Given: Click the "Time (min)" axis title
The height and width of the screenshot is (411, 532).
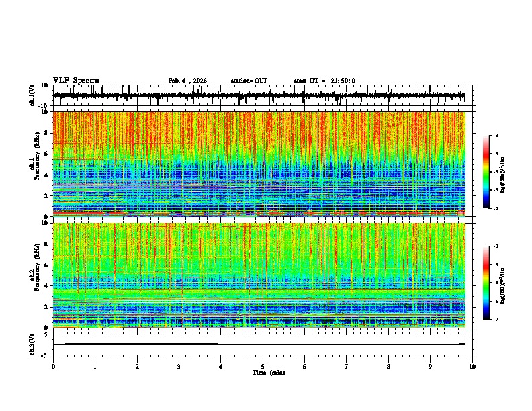Looking at the screenshot, I should point(269,373).
